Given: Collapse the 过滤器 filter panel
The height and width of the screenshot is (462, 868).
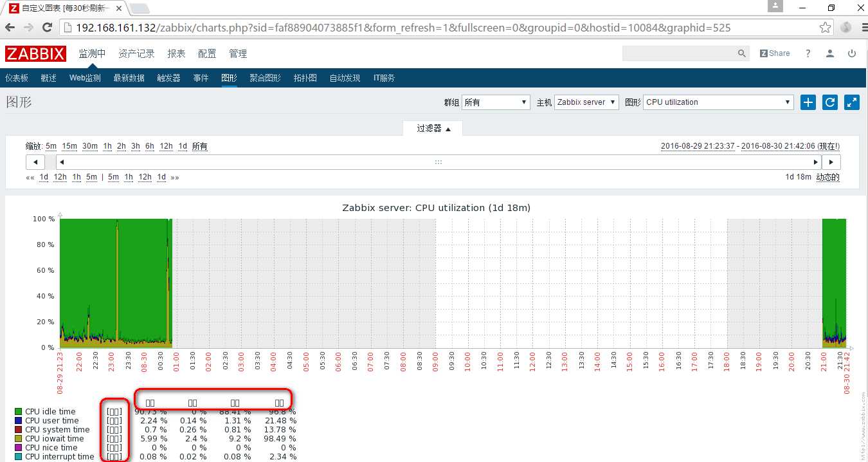Looking at the screenshot, I should click(x=433, y=129).
